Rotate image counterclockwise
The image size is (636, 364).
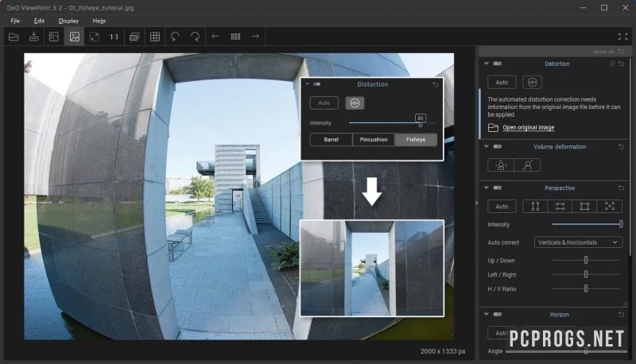pyautogui.click(x=175, y=37)
